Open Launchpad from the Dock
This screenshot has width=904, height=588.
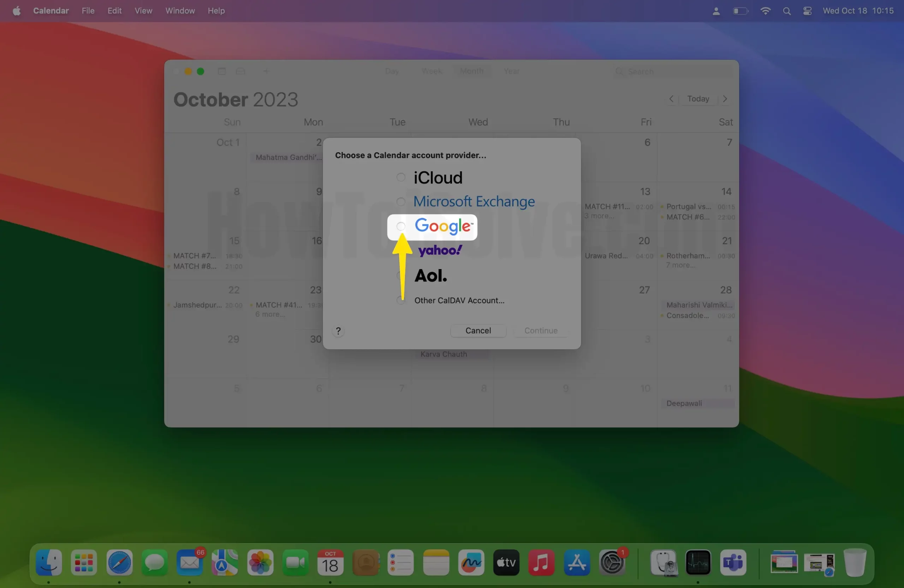tap(84, 562)
